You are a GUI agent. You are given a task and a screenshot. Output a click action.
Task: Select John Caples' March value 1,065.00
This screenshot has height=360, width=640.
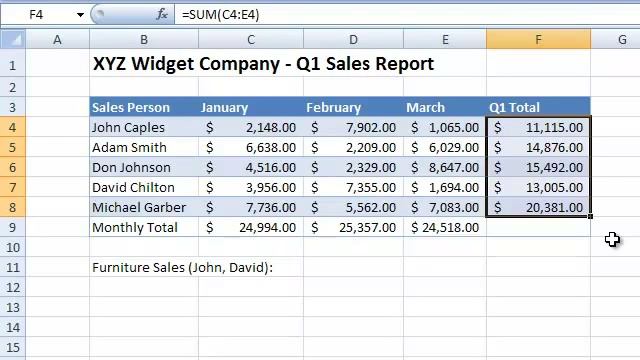point(445,127)
